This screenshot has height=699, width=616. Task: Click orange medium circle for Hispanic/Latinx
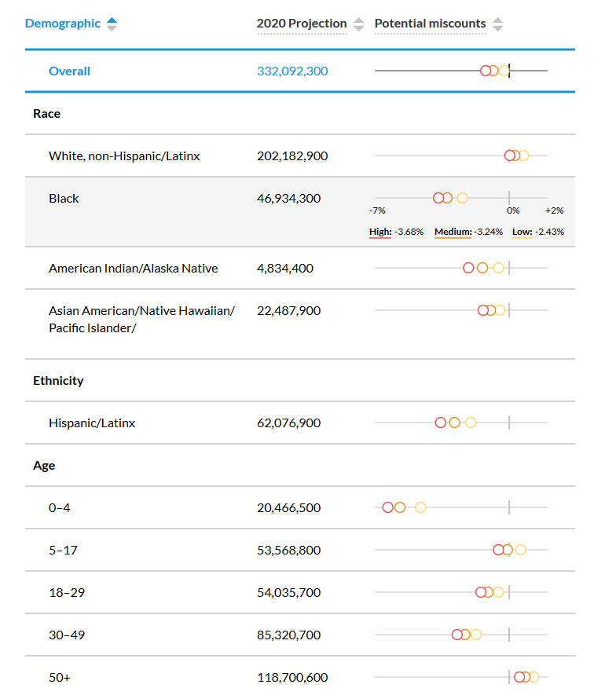(454, 423)
